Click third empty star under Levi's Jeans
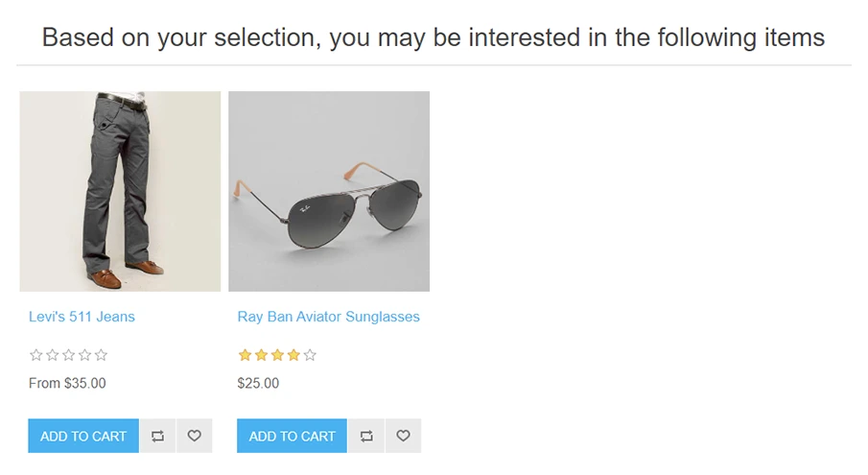 (x=69, y=355)
